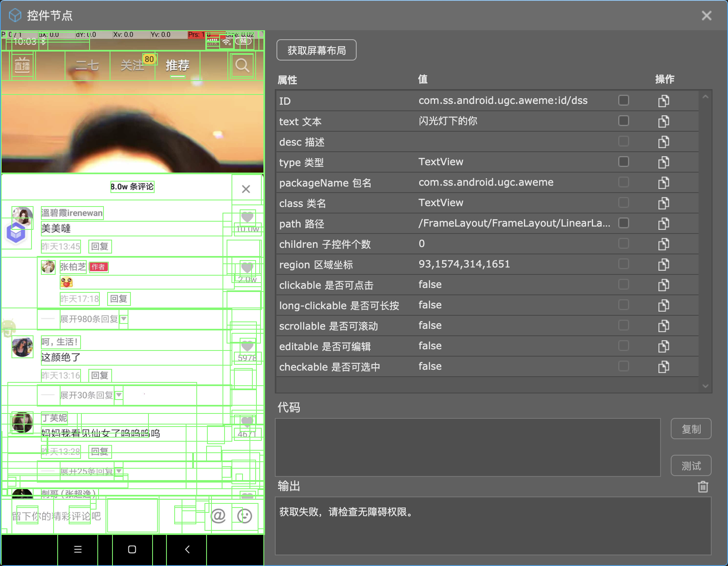The width and height of the screenshot is (728, 566).
Task: Tap the Android home square button
Action: [132, 549]
